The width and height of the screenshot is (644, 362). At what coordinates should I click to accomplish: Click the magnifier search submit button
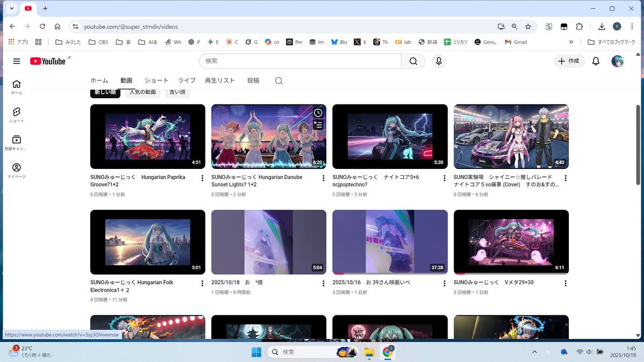point(413,61)
